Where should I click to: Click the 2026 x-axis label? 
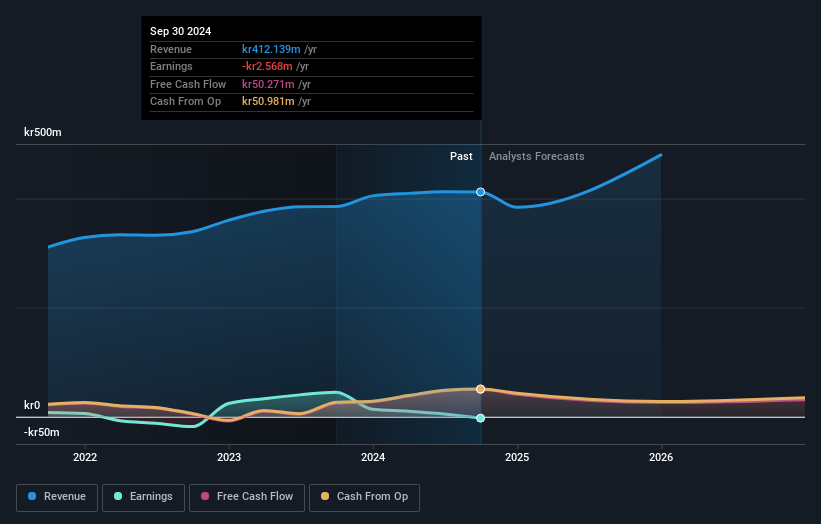click(661, 458)
